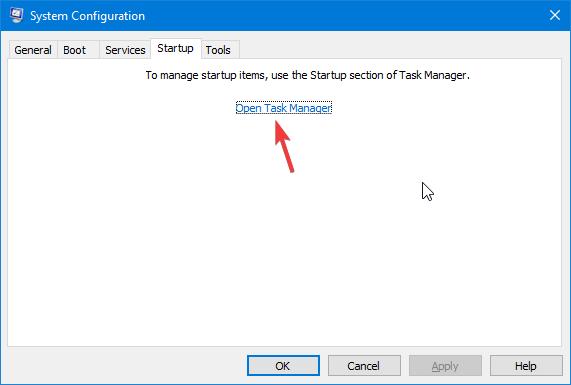Click the Startup tab label

(175, 48)
